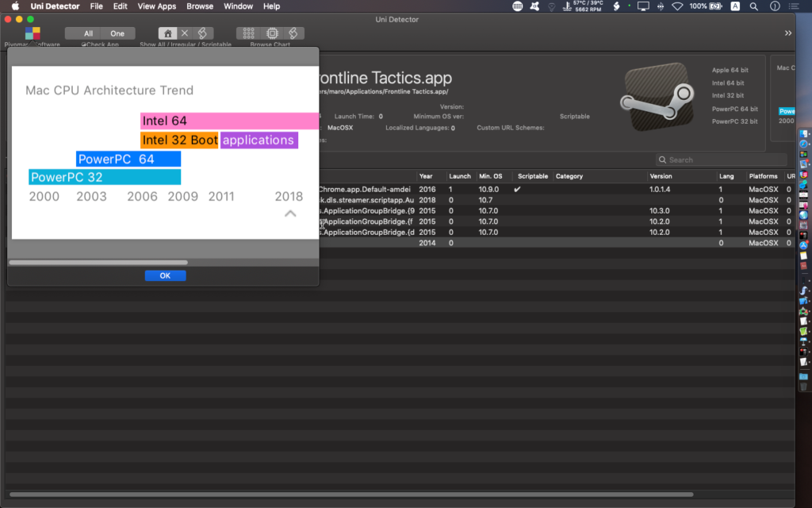Select the Chrome.app.Default-amdei row
812x508 pixels.
[x=557, y=189]
